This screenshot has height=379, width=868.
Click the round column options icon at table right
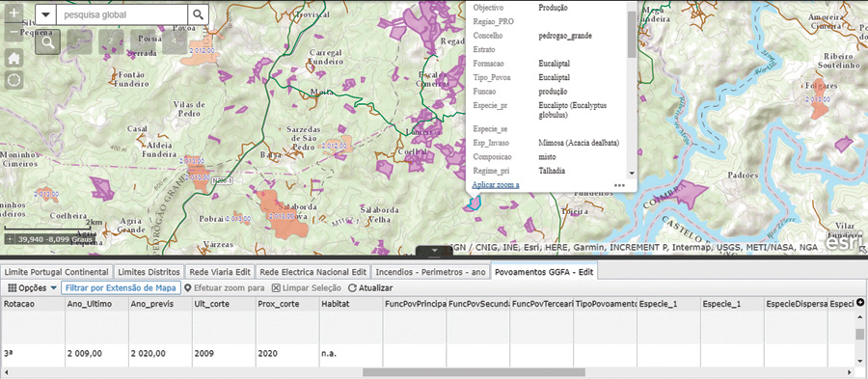859,303
